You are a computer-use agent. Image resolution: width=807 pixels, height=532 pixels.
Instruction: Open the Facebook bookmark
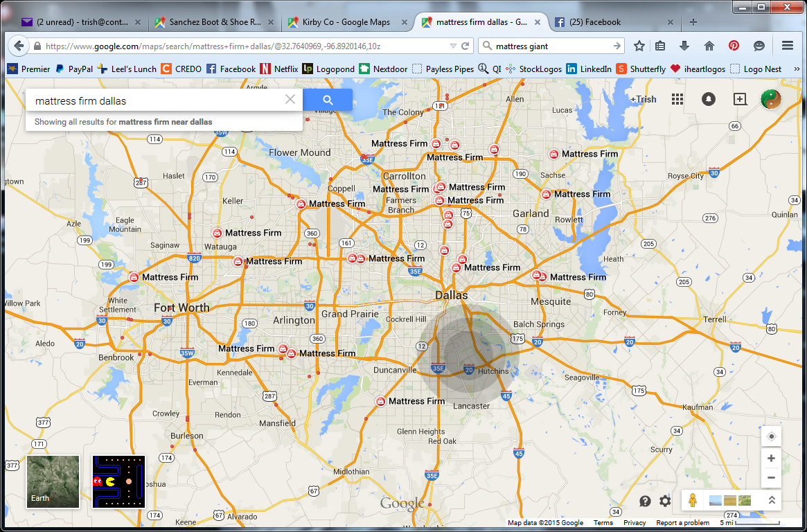pos(231,69)
